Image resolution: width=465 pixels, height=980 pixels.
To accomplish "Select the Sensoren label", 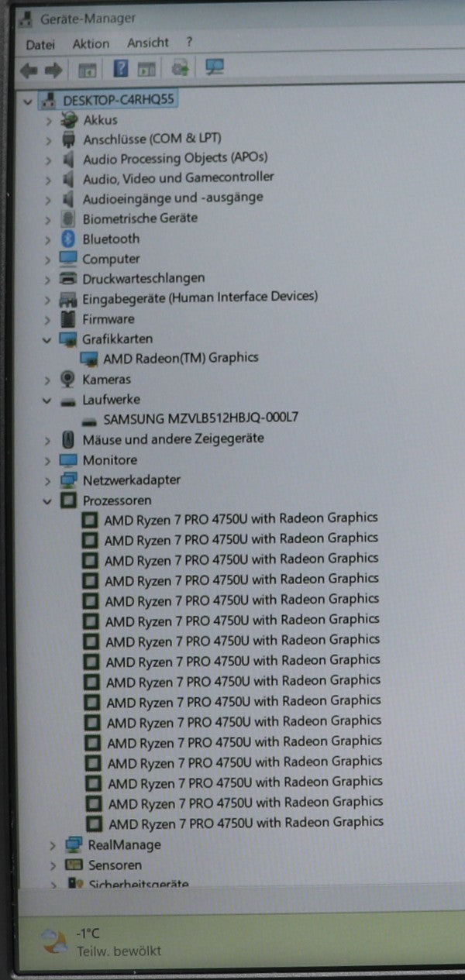I will point(115,865).
